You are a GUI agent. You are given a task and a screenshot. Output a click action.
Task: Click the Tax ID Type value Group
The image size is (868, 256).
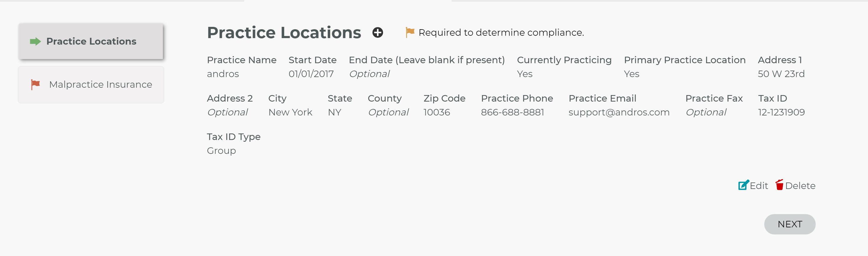(221, 151)
